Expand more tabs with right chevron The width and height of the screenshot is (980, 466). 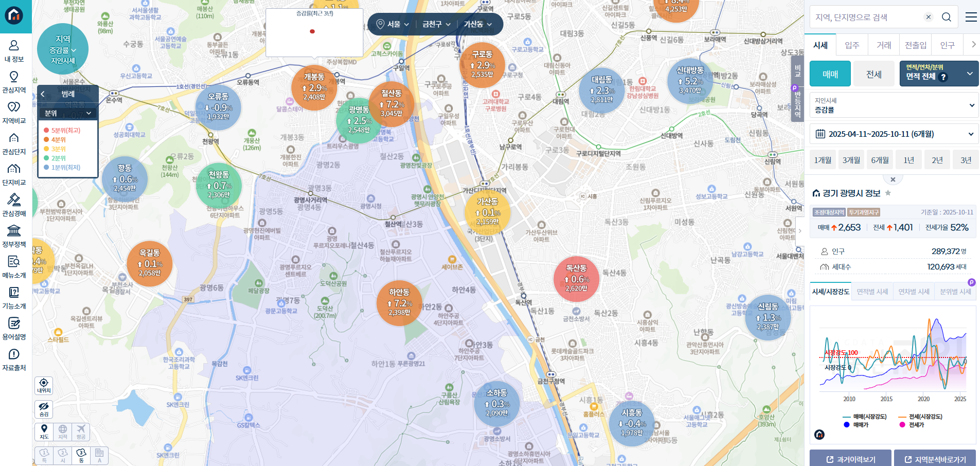(x=973, y=45)
